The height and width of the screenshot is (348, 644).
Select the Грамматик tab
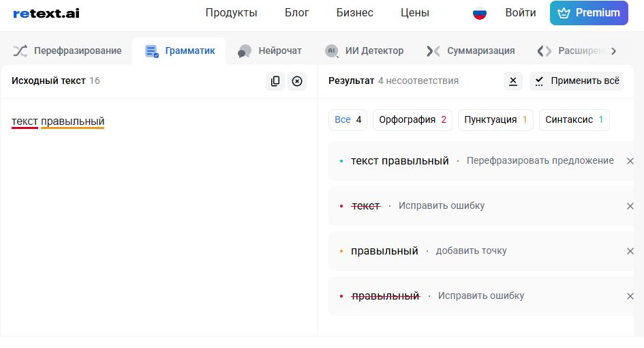[179, 51]
